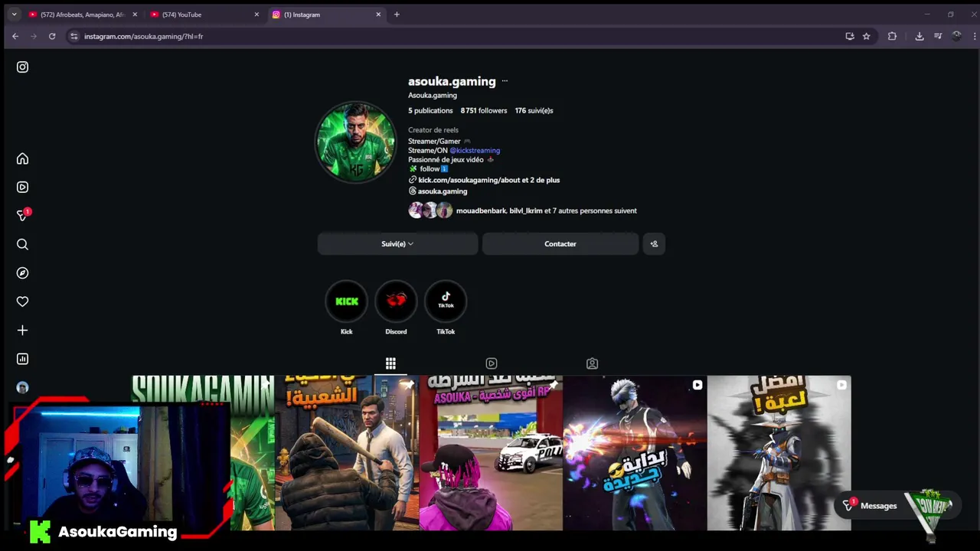Click the '5 publications' count text

pos(430,111)
